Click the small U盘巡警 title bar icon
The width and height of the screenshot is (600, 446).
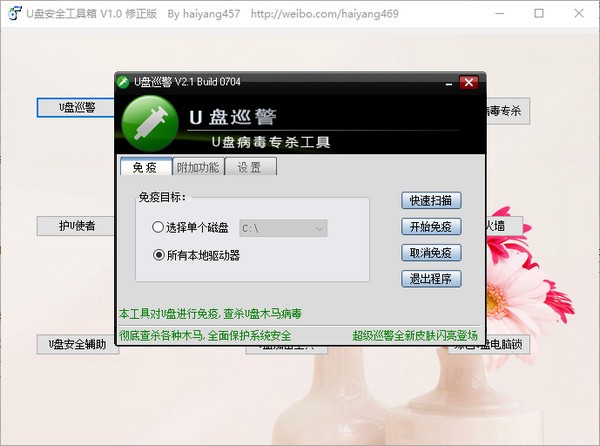(123, 81)
